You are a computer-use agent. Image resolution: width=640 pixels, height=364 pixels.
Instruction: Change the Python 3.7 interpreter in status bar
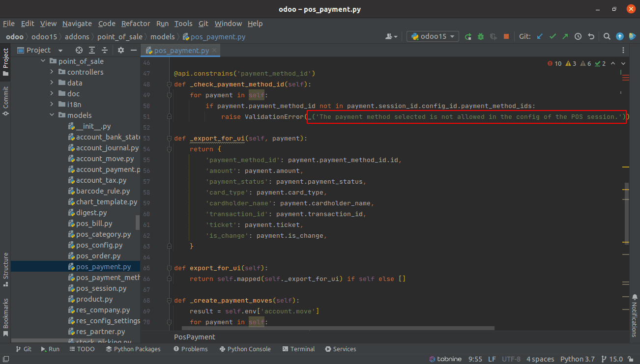coord(577,359)
